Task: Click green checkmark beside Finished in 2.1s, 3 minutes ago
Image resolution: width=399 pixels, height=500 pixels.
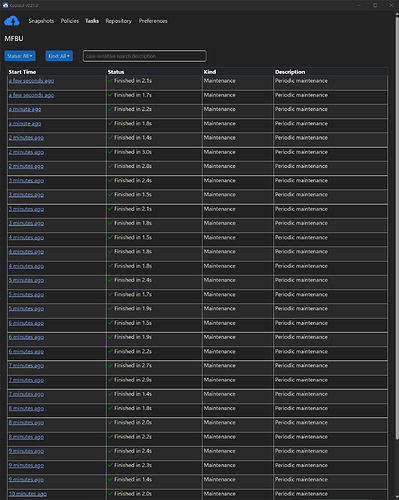Action: (x=110, y=209)
